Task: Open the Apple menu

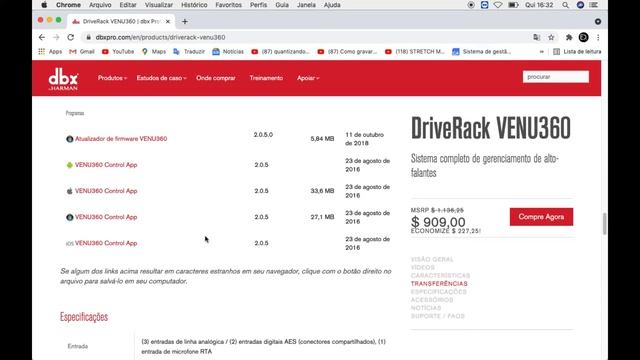Action: (x=44, y=5)
